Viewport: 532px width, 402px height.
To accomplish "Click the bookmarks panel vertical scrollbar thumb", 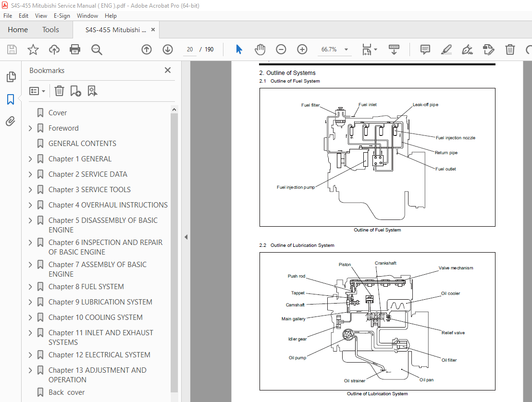I will click(x=174, y=253).
